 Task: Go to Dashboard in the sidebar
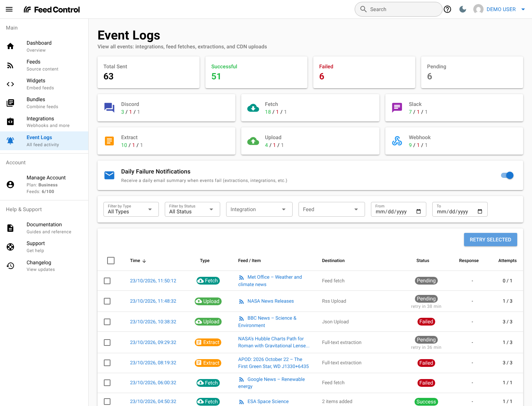[x=44, y=46]
